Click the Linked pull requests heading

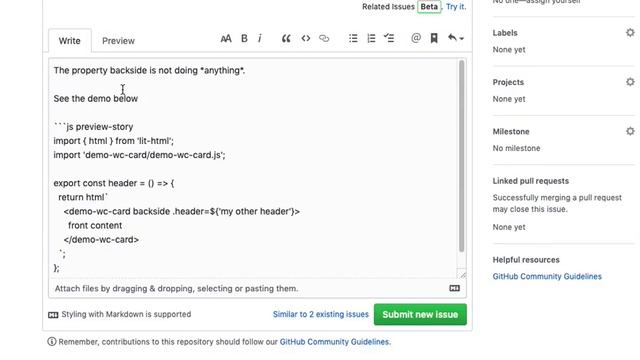[x=531, y=181]
